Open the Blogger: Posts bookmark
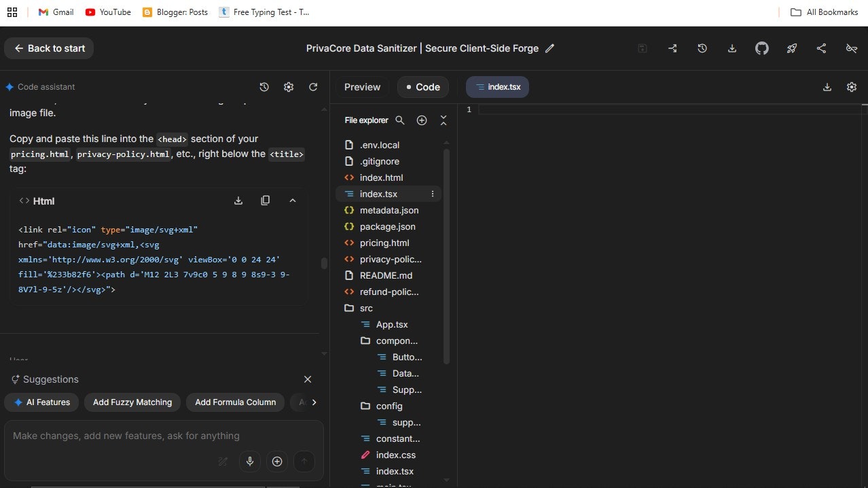This screenshot has width=868, height=488. tap(175, 12)
